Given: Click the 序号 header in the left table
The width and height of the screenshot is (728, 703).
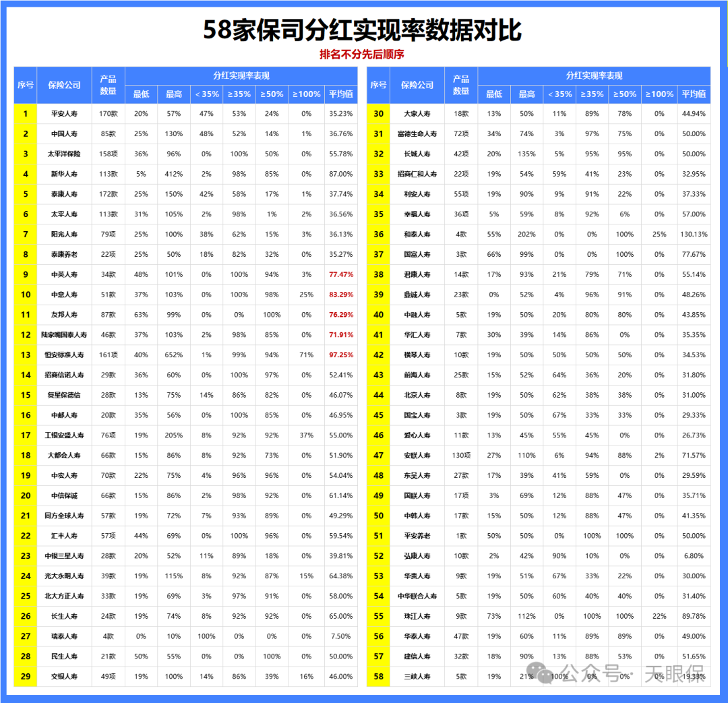Looking at the screenshot, I should pos(25,85).
